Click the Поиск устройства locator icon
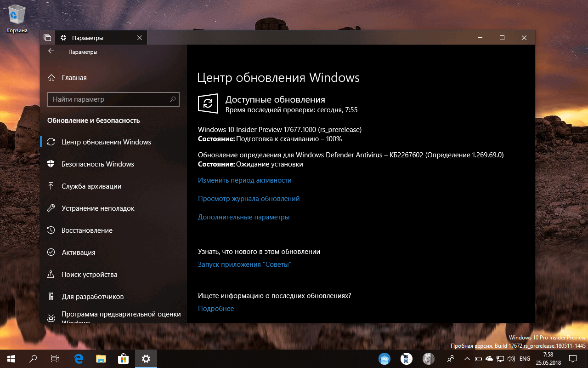This screenshot has width=588, height=368. (51, 275)
